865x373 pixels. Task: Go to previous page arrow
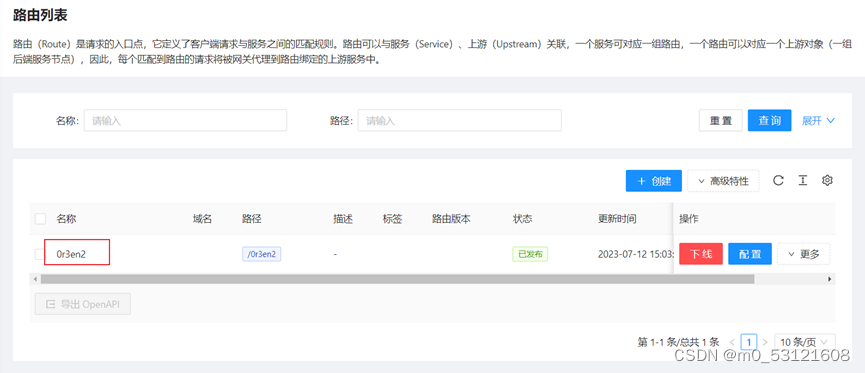pos(732,342)
